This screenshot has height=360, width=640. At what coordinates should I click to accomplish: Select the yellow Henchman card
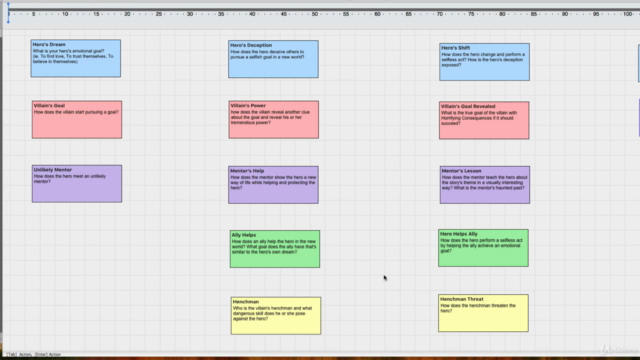(x=276, y=316)
